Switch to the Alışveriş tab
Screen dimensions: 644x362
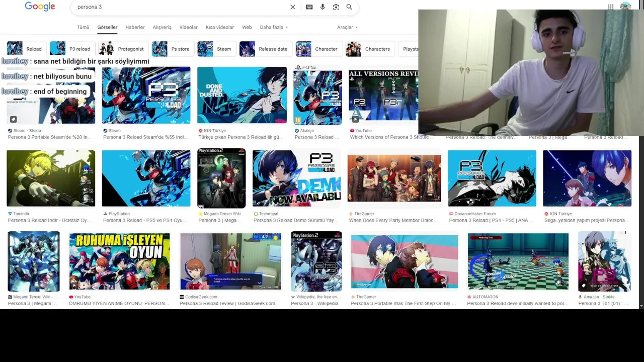[162, 27]
